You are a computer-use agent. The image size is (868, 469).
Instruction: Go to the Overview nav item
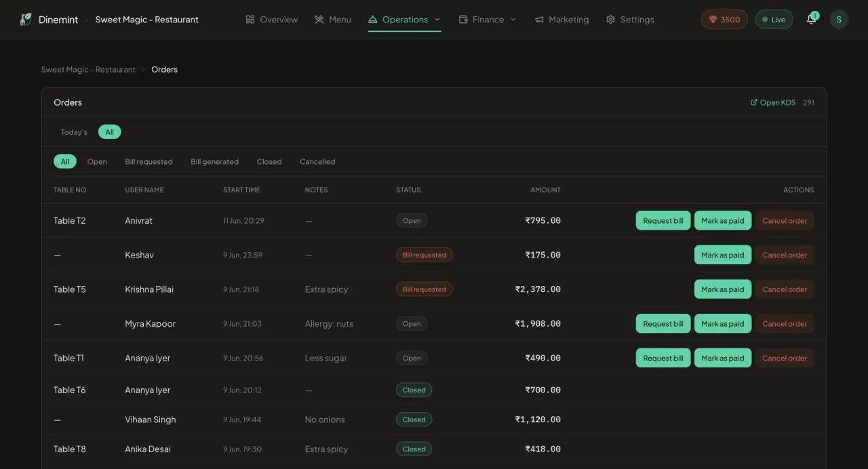(271, 20)
